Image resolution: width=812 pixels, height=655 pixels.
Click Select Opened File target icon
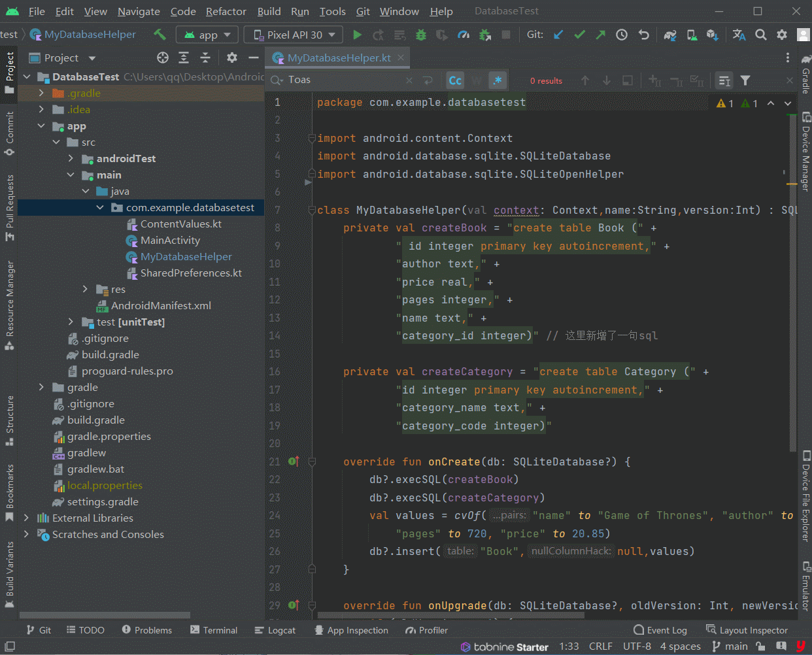point(163,58)
